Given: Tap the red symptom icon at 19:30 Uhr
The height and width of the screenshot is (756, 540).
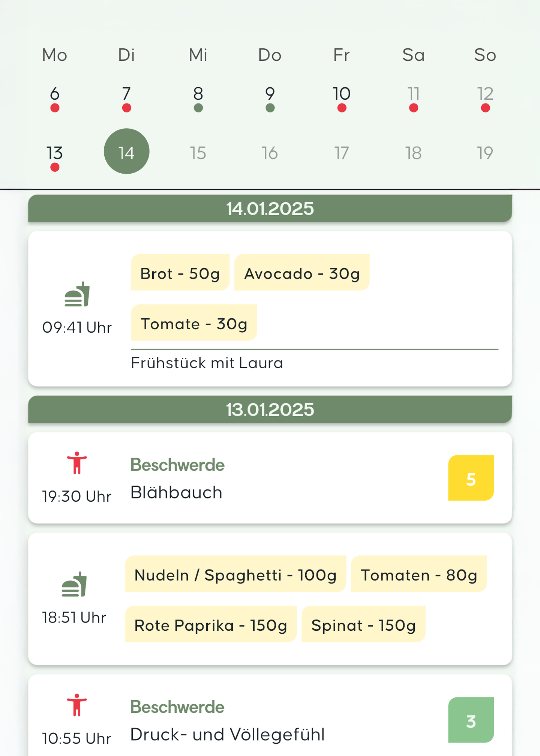Looking at the screenshot, I should 77,463.
